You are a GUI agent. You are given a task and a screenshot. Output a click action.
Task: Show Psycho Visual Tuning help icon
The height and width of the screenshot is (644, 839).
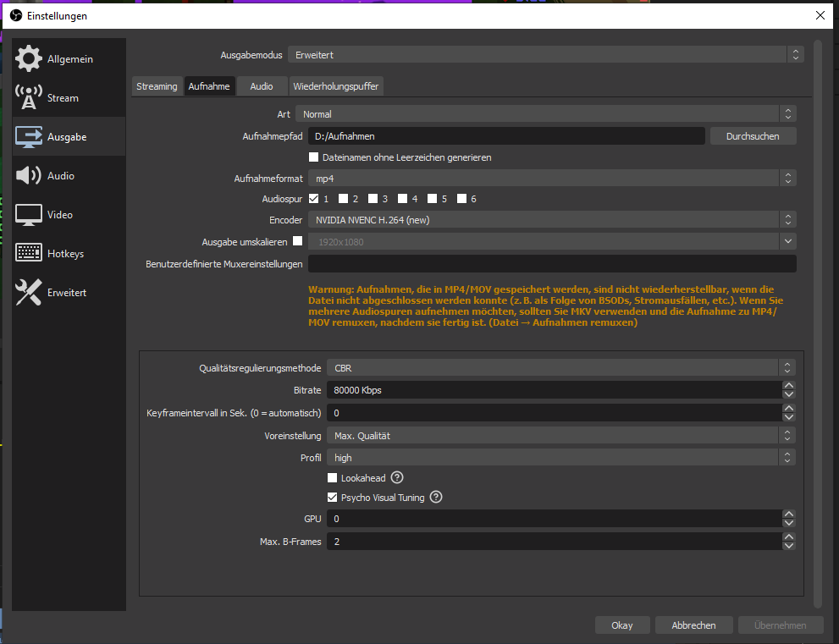436,498
